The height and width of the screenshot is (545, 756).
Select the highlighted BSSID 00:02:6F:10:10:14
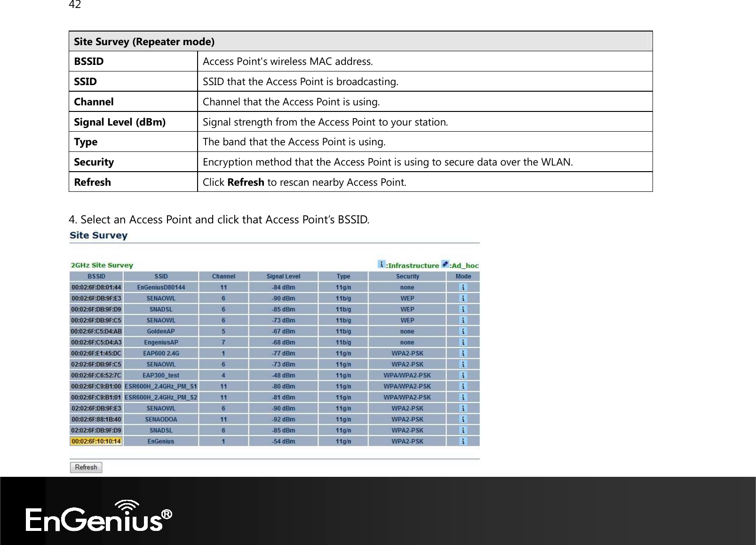click(96, 442)
